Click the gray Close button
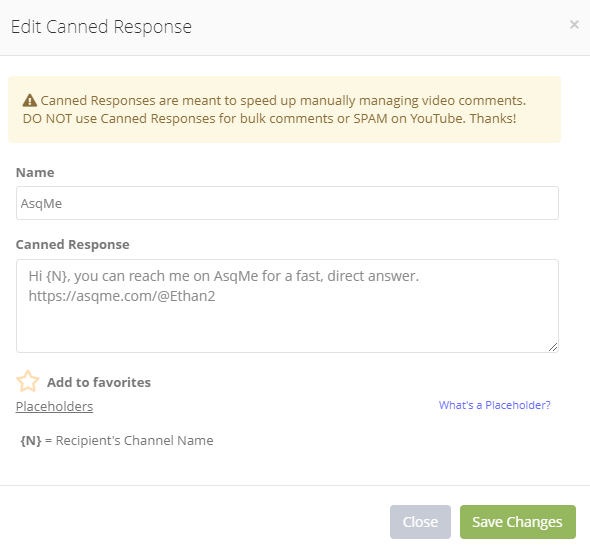The image size is (590, 557). [420, 522]
